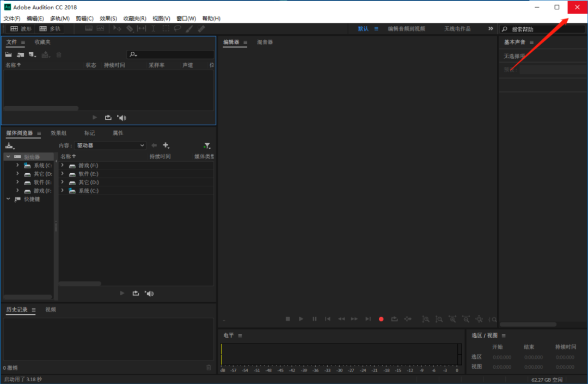Click the horizontal scrollbar in Files panel

coord(41,108)
